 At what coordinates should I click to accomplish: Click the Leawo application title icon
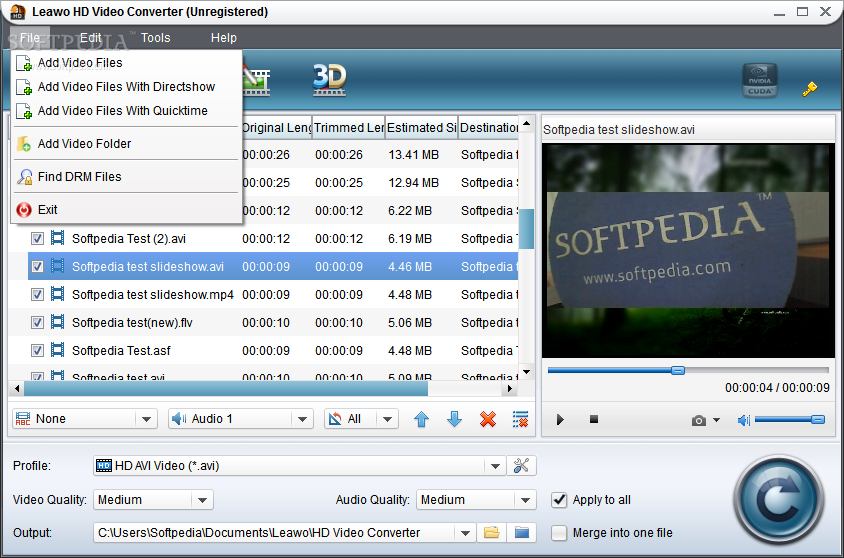coord(18,12)
